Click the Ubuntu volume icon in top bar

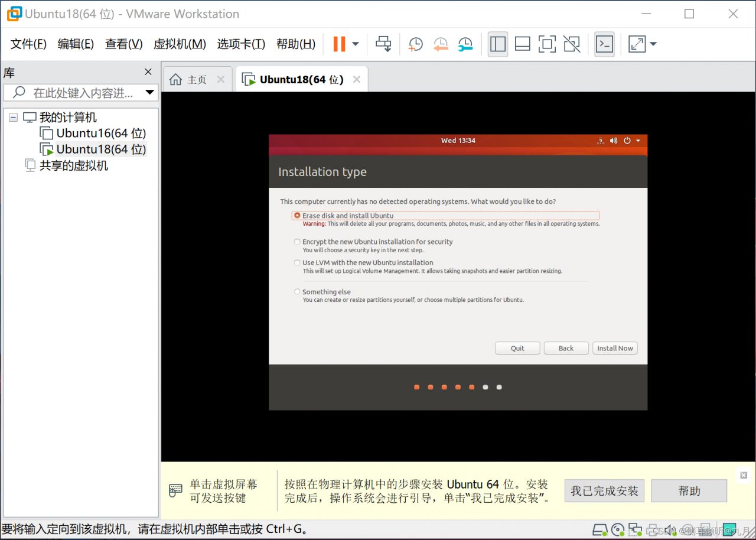tap(614, 141)
